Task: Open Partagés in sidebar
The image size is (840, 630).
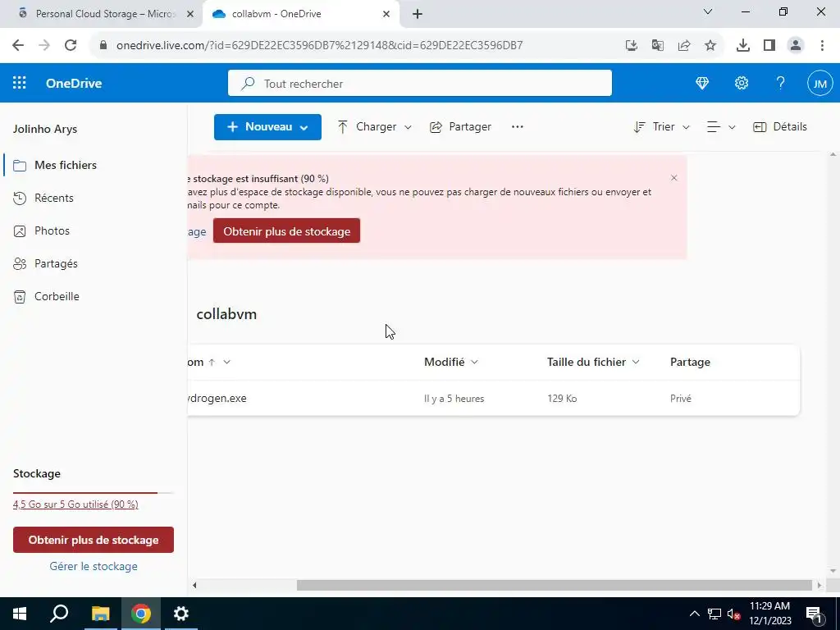Action: coord(56,263)
